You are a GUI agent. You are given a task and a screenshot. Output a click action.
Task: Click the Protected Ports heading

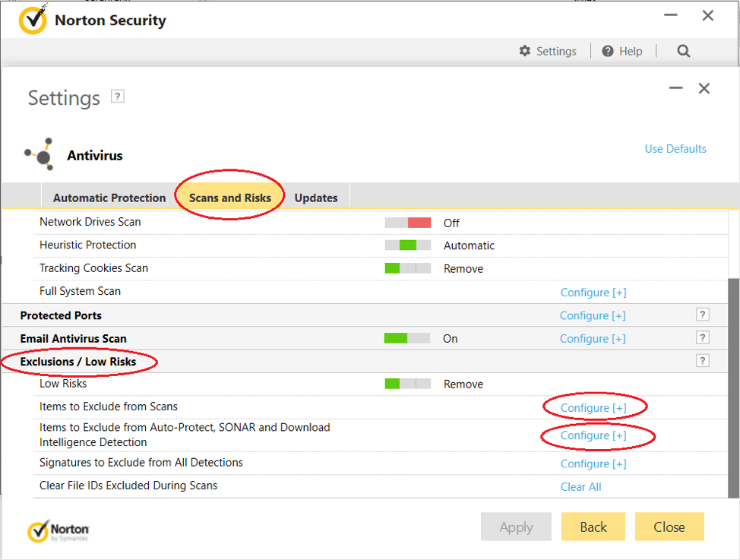coord(61,315)
